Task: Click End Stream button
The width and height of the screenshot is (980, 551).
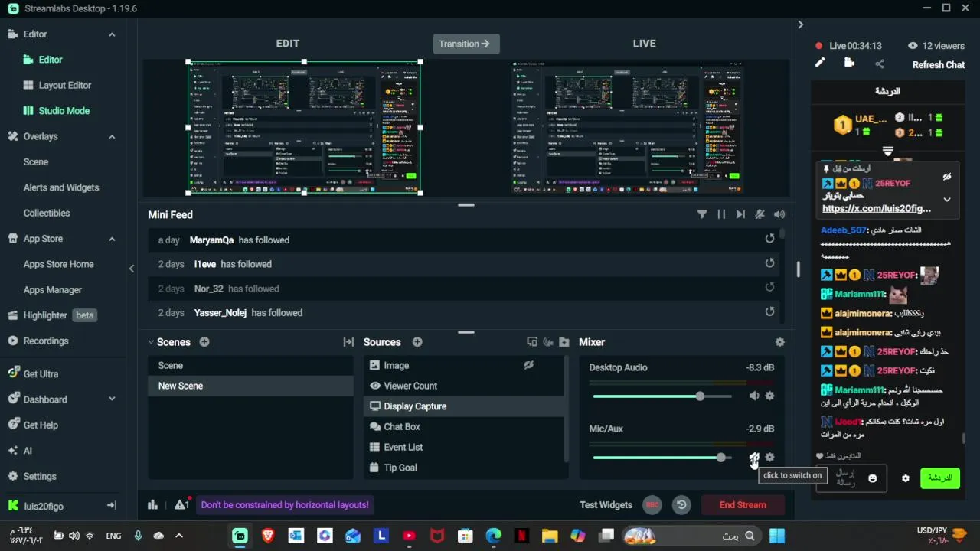Action: pyautogui.click(x=743, y=504)
